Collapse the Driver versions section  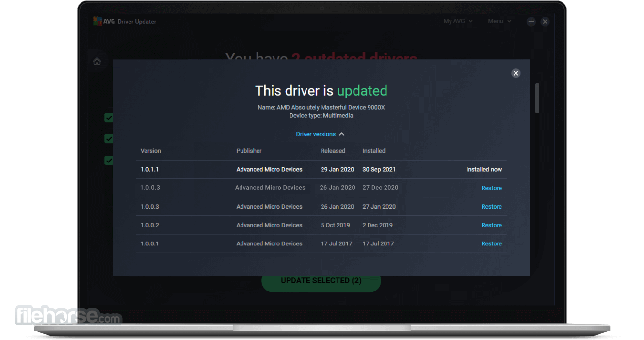[x=320, y=134]
